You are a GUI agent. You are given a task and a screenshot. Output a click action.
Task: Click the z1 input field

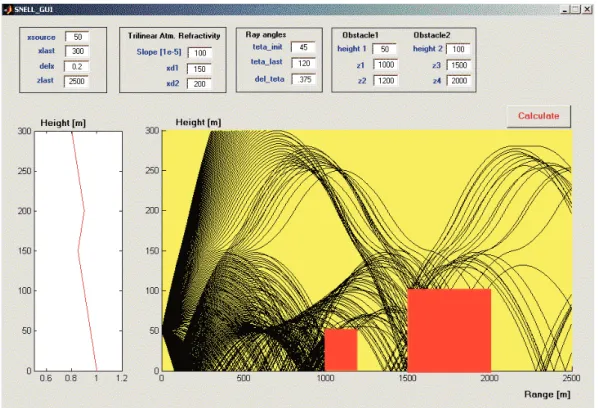click(x=386, y=65)
